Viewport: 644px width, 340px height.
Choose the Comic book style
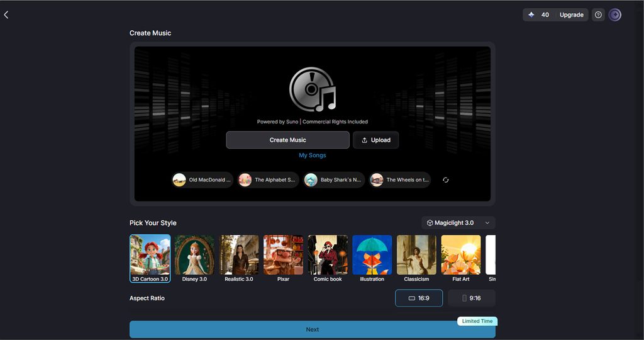[x=327, y=259]
